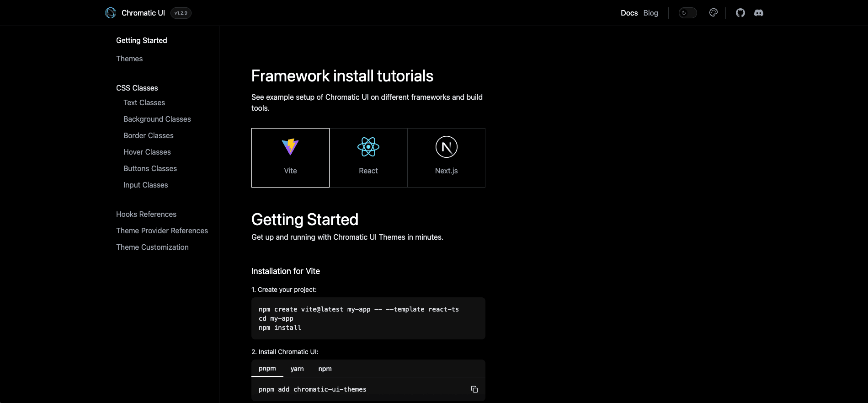868x403 pixels.
Task: Open the Discord server icon
Action: pyautogui.click(x=759, y=13)
